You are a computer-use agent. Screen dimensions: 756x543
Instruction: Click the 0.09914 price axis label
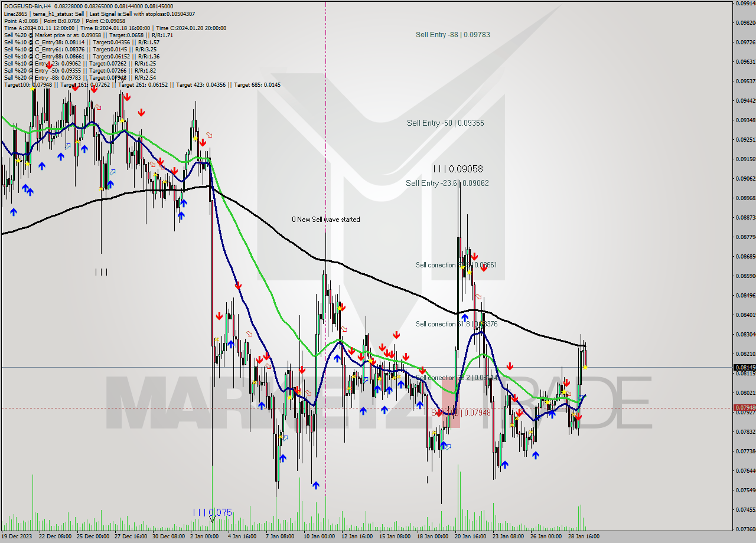(x=745, y=3)
